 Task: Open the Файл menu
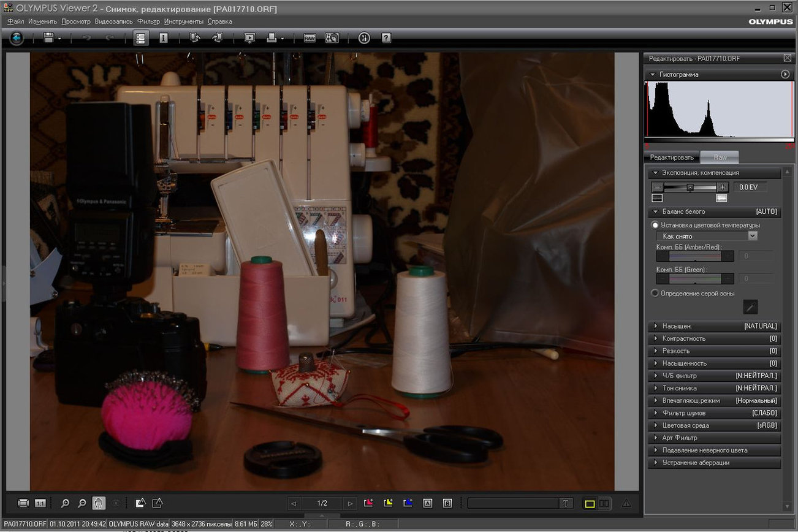[x=16, y=21]
